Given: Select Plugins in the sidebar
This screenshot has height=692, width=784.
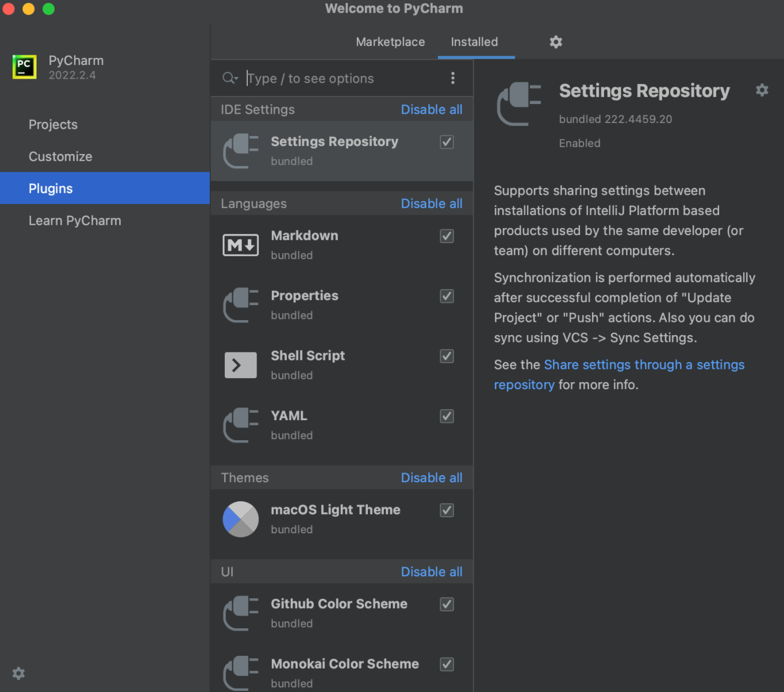Looking at the screenshot, I should 105,188.
